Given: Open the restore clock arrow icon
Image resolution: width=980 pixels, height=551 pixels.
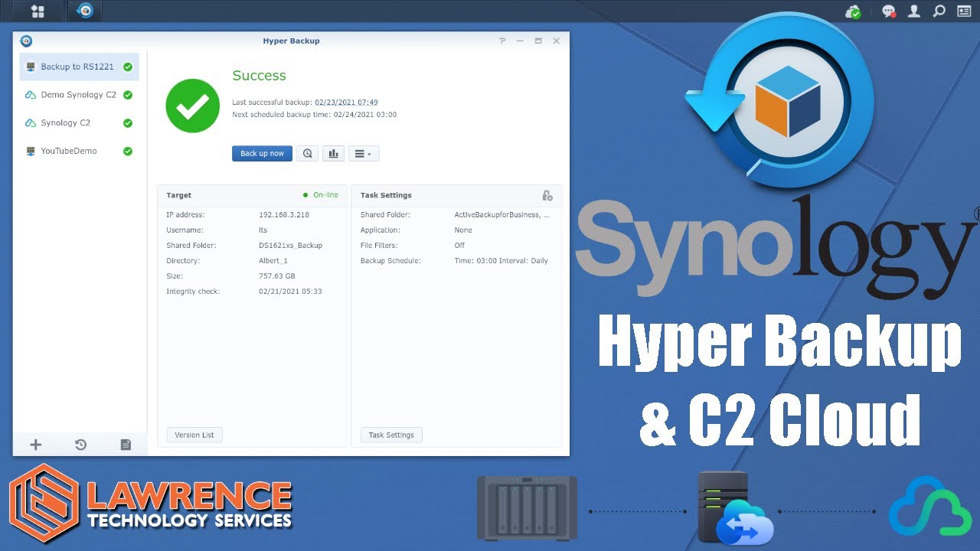Looking at the screenshot, I should pyautogui.click(x=80, y=445).
